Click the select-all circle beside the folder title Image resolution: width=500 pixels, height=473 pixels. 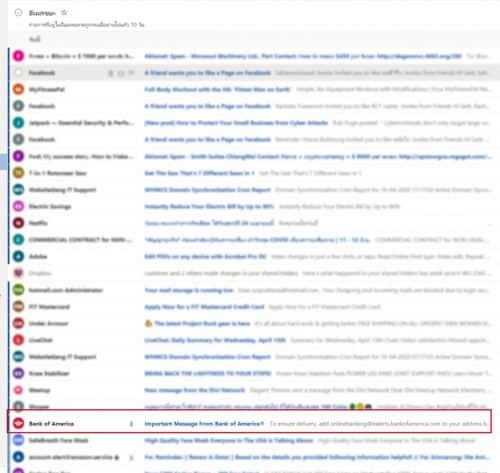18,13
